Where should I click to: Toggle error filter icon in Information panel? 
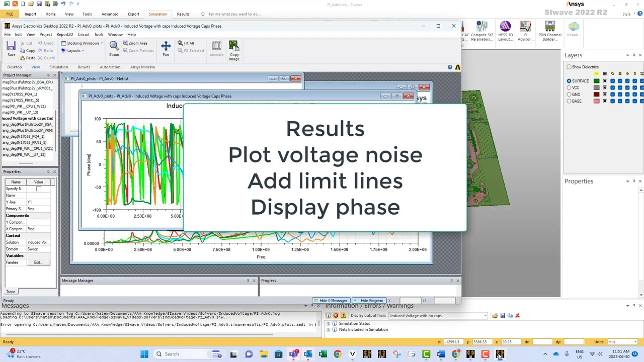336,316
